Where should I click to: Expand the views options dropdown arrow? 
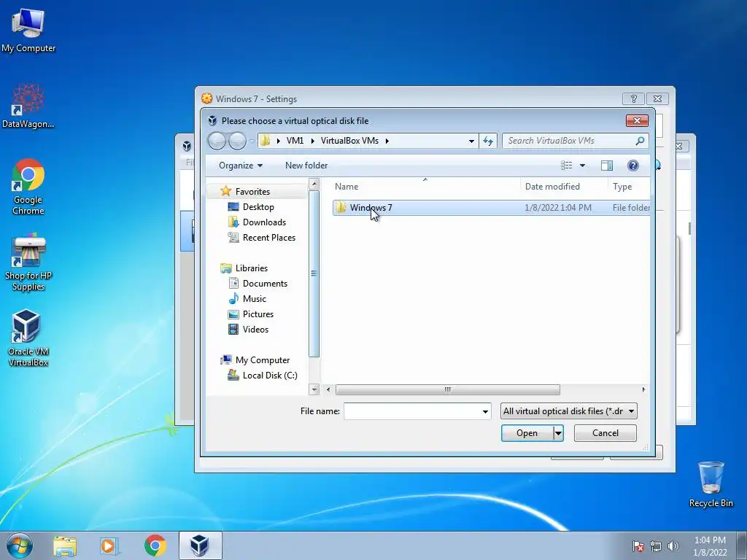(x=582, y=166)
